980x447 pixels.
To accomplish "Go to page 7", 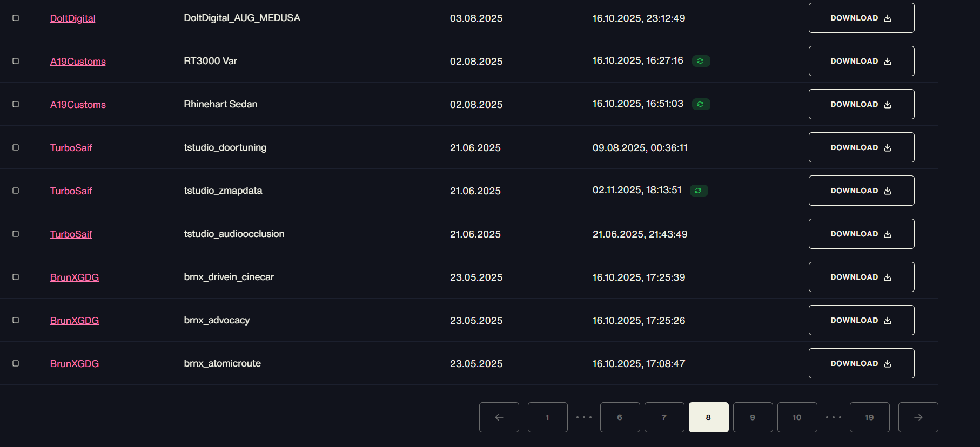I will pyautogui.click(x=664, y=417).
